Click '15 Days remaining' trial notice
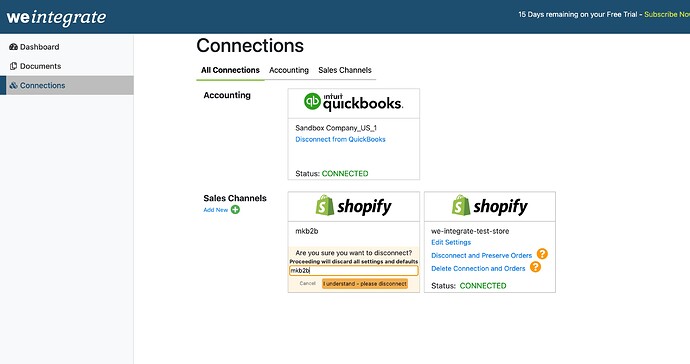Screen dimensions: 690x364 (x=577, y=15)
